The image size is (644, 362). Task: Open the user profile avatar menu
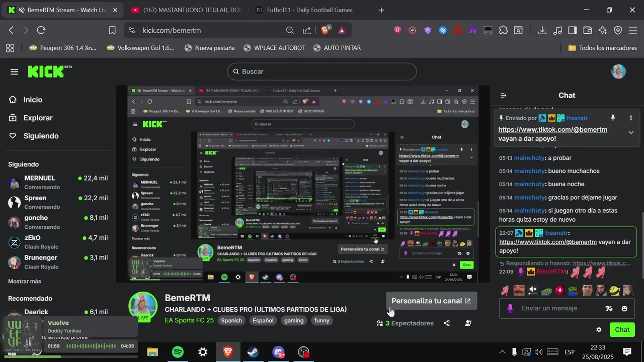pos(618,71)
